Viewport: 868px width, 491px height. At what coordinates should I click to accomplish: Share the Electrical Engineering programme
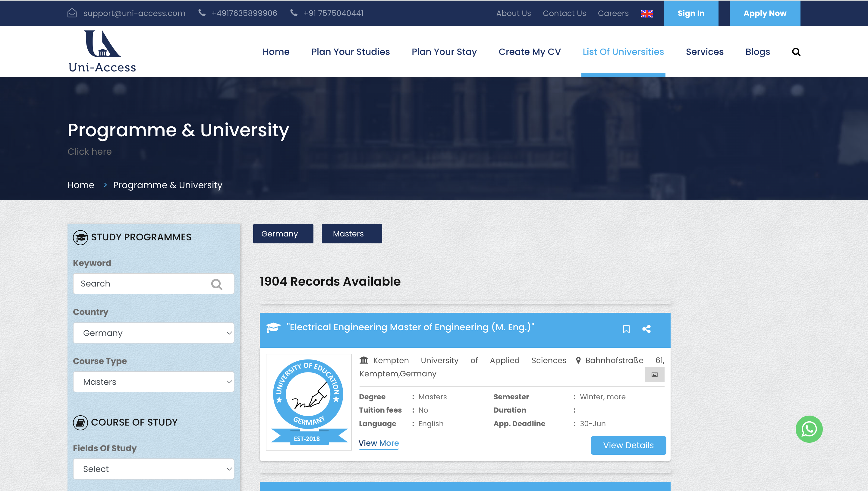[646, 329]
